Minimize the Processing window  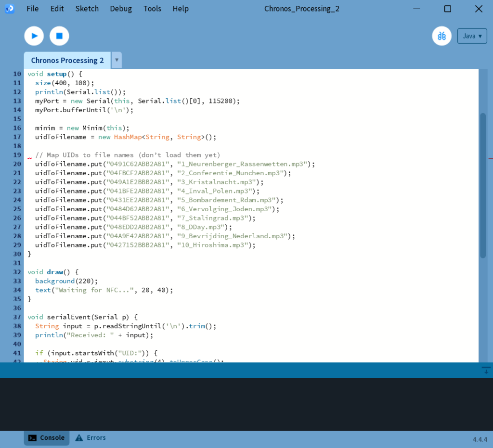(x=416, y=9)
